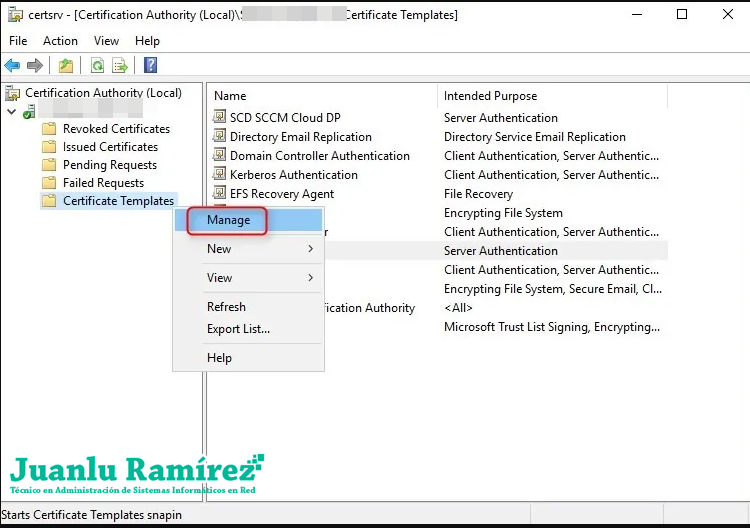Click the Up one level folder icon
750x528 pixels.
click(65, 66)
